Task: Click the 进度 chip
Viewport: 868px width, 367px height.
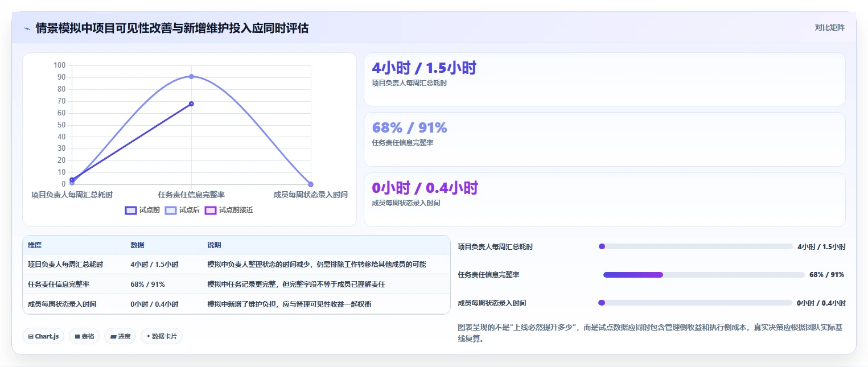Action: (120, 336)
